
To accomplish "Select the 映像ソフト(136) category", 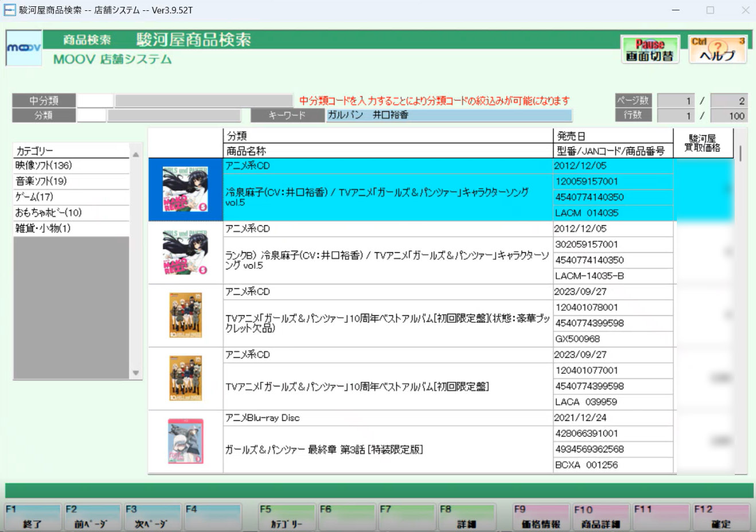I will pos(72,166).
